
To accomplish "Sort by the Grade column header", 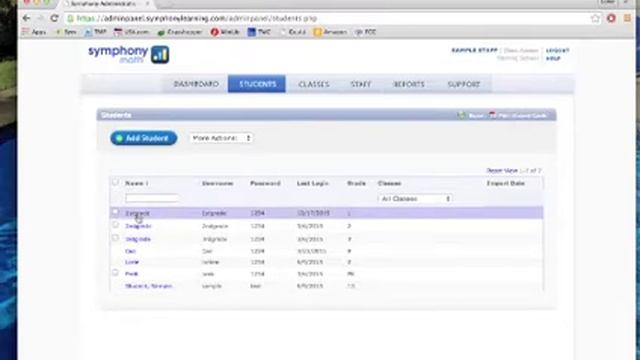I will pyautogui.click(x=356, y=183).
